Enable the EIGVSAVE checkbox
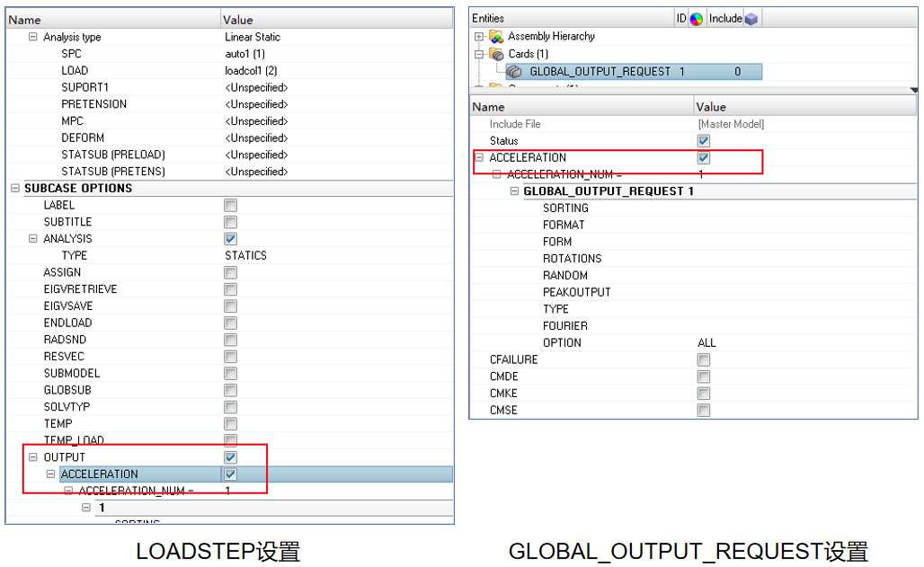The width and height of the screenshot is (924, 567). (230, 306)
